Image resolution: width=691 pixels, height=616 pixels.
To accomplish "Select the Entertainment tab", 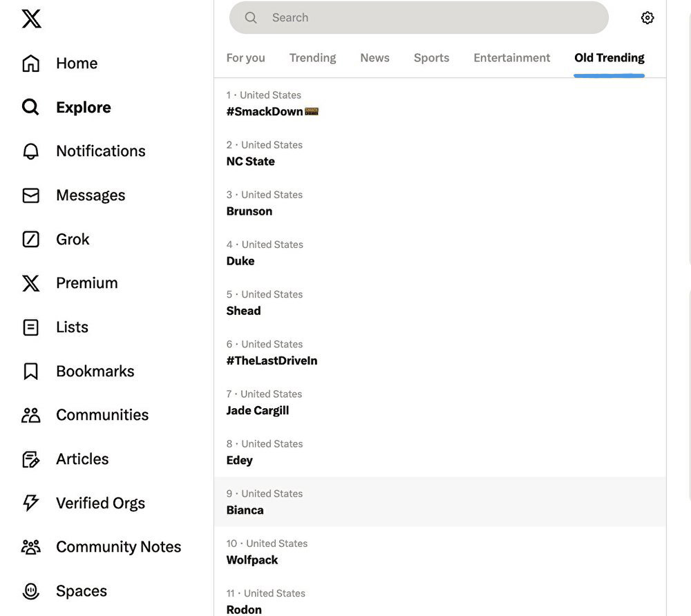I will pyautogui.click(x=511, y=58).
